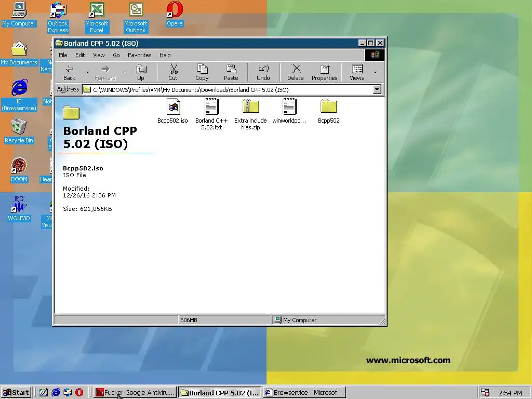Image resolution: width=532 pixels, height=399 pixels.
Task: Click Opera quick launch icon
Action: click(79, 393)
